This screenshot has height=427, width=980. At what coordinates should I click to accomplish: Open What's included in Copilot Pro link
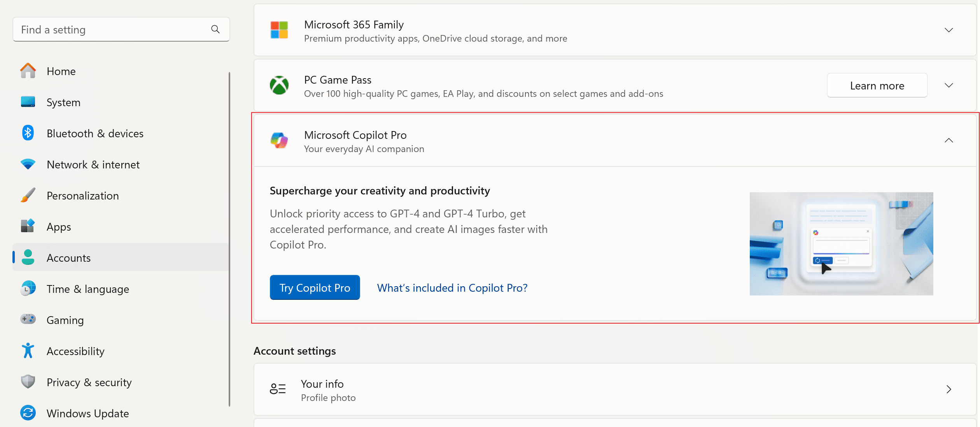452,288
